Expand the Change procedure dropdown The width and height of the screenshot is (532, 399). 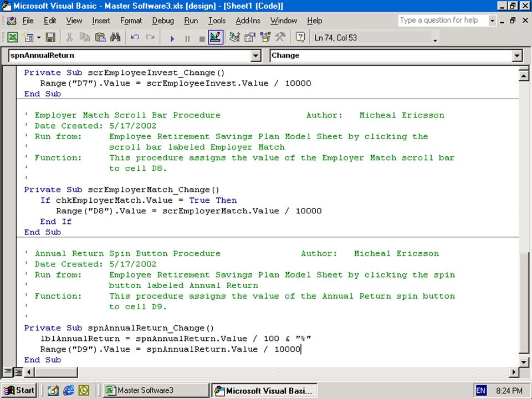516,55
